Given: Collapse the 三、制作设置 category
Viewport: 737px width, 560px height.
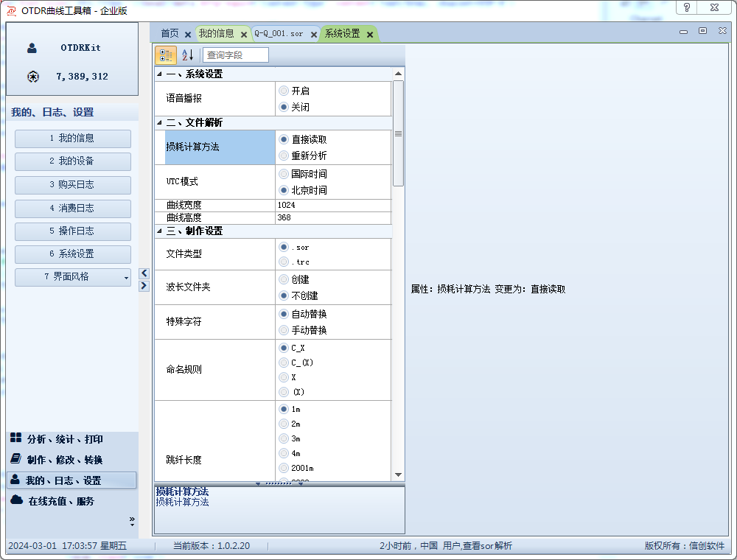Looking at the screenshot, I should click(x=160, y=231).
